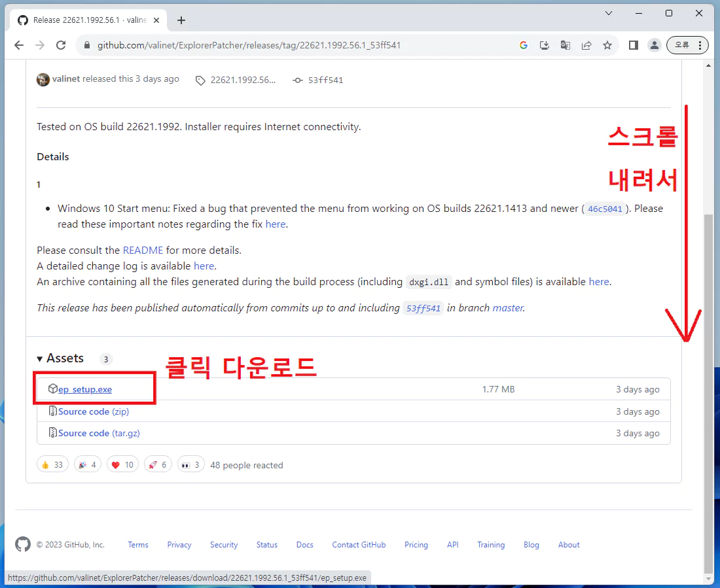Image resolution: width=720 pixels, height=588 pixels.
Task: Open Pricing footer link
Action: [x=416, y=544]
